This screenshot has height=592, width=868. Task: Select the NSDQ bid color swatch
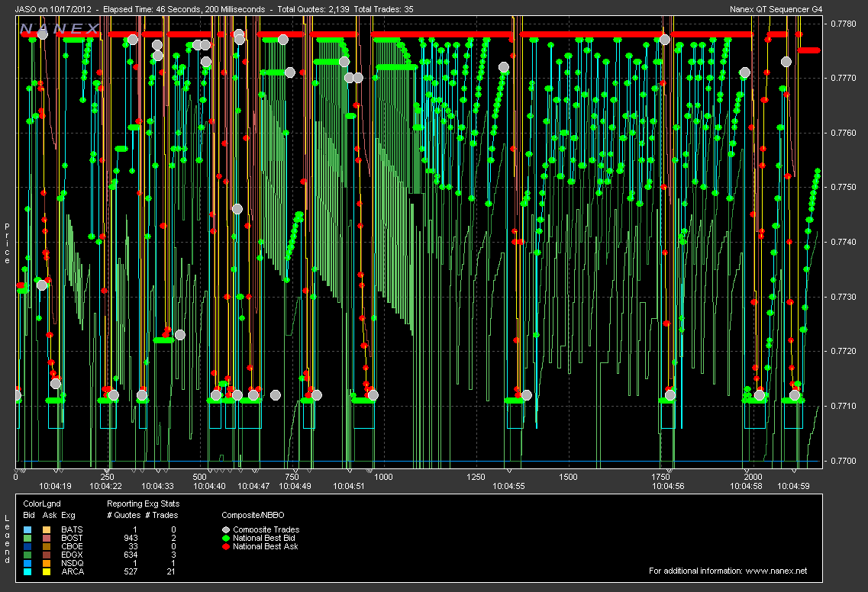28,563
